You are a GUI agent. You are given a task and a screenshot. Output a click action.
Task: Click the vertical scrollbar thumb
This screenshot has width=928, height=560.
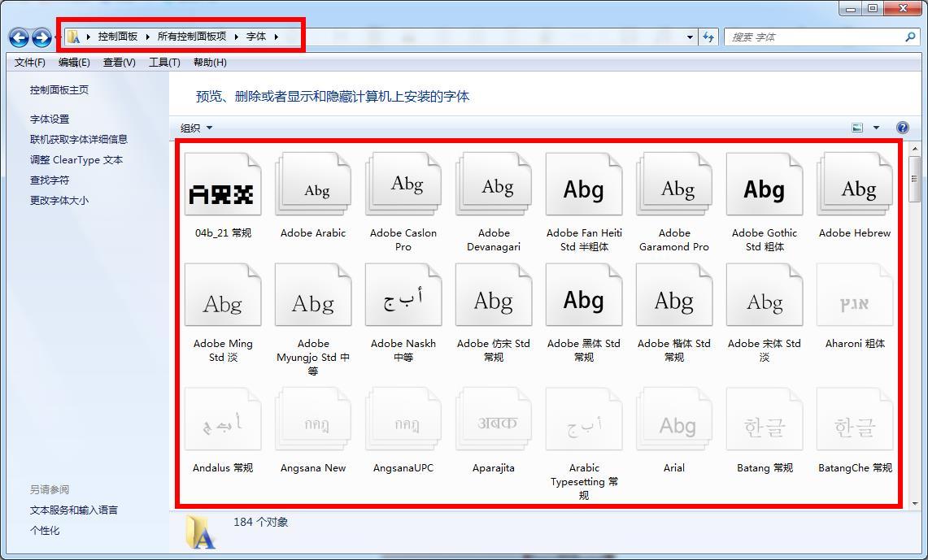point(916,179)
